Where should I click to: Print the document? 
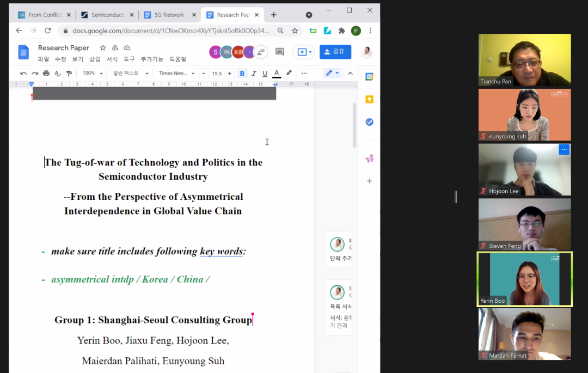click(x=46, y=74)
